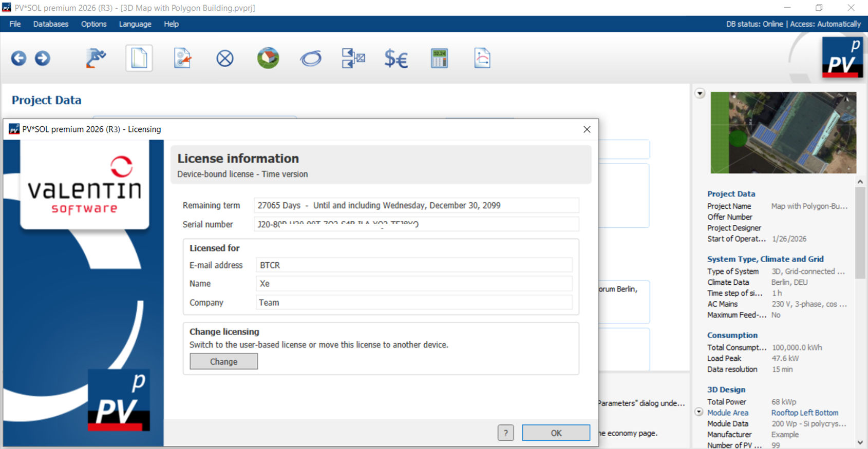The height and width of the screenshot is (449, 868).
Task: Collapse the project overview panel arrow
Action: coord(700,93)
